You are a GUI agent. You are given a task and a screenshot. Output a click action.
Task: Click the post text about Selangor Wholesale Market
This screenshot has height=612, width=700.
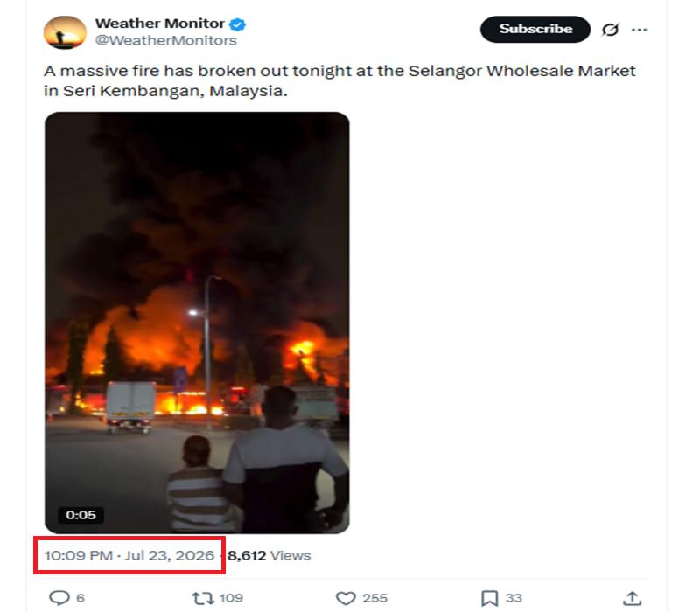coord(339,80)
